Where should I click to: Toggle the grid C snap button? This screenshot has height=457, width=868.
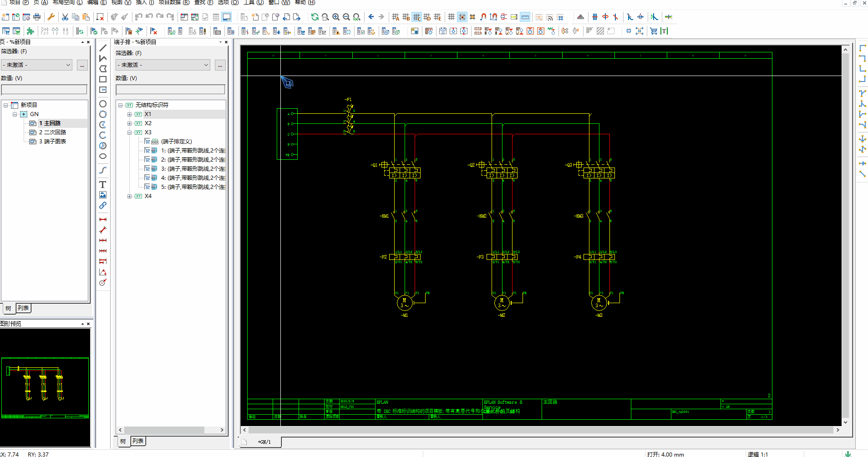(416, 17)
